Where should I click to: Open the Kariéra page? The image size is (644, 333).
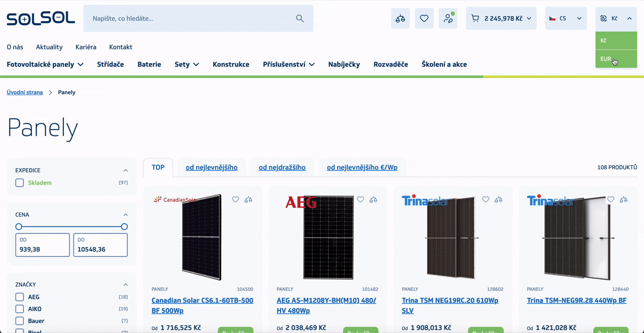[x=86, y=47]
